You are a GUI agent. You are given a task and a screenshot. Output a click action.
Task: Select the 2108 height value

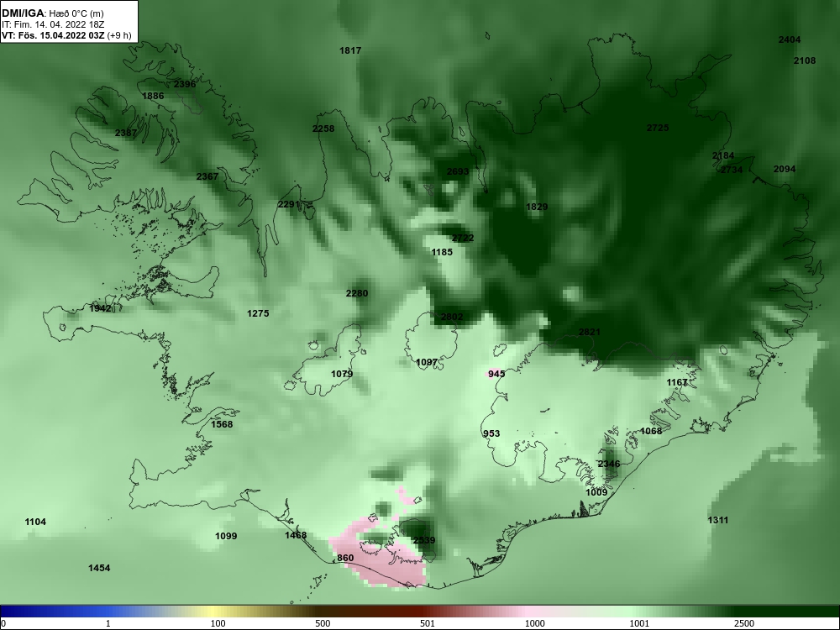(x=805, y=60)
